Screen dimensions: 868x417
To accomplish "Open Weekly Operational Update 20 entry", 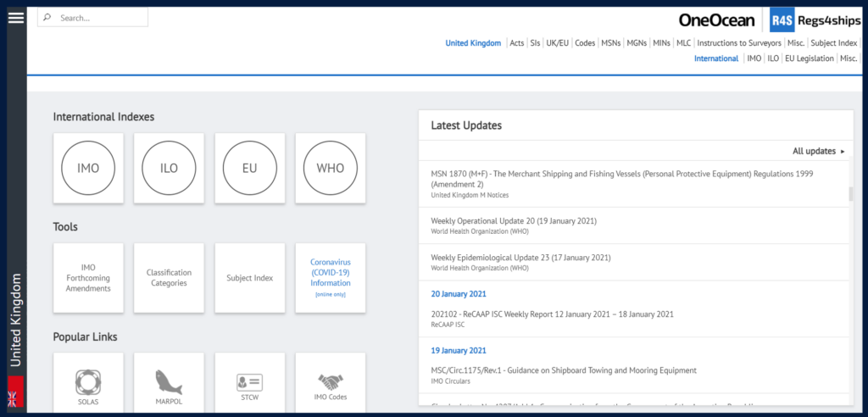I will pyautogui.click(x=634, y=225).
